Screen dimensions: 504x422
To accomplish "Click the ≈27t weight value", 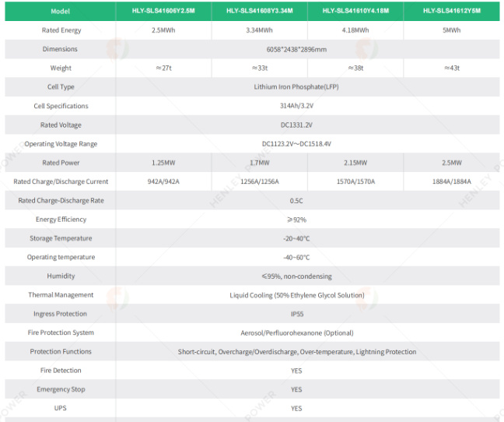I will click(x=163, y=69).
